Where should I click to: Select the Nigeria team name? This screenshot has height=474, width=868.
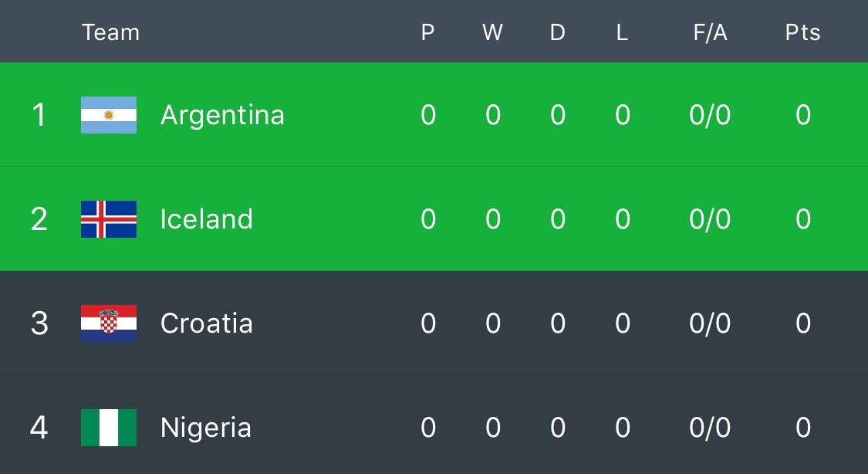coord(205,427)
